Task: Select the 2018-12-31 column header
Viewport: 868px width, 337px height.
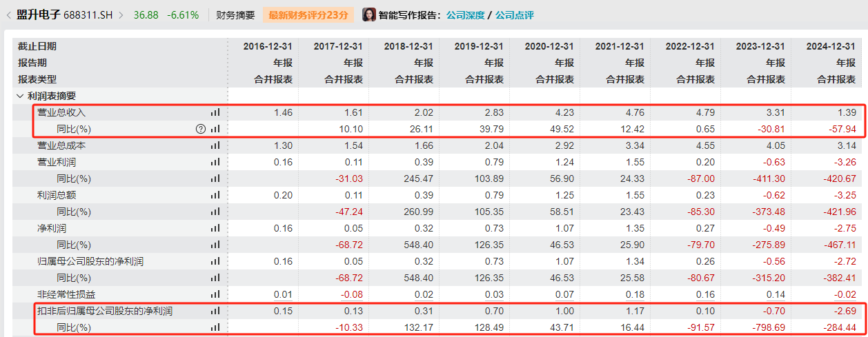Action: click(408, 46)
